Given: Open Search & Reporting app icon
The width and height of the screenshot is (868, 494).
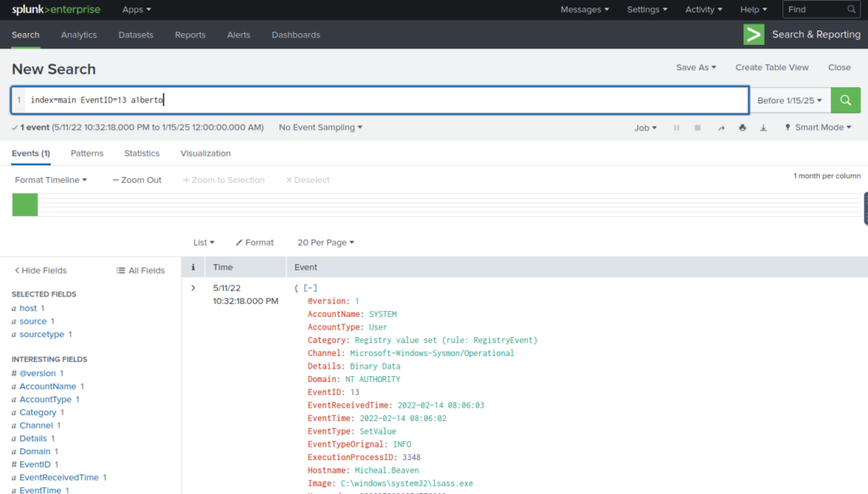Looking at the screenshot, I should point(754,34).
